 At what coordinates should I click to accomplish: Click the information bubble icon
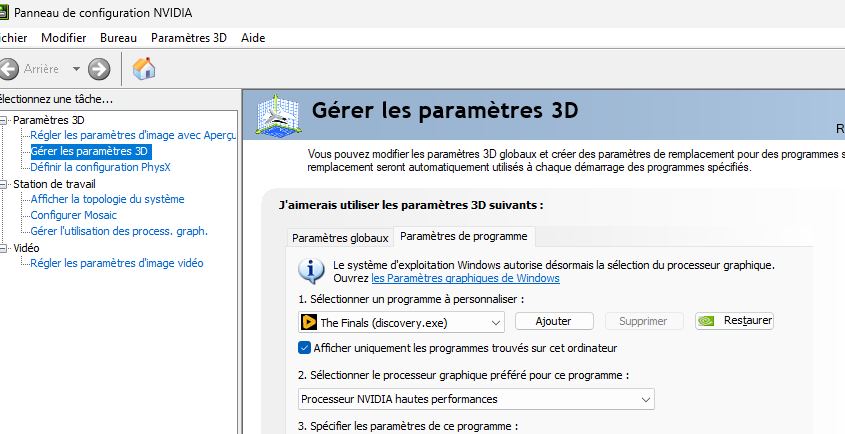[x=311, y=271]
